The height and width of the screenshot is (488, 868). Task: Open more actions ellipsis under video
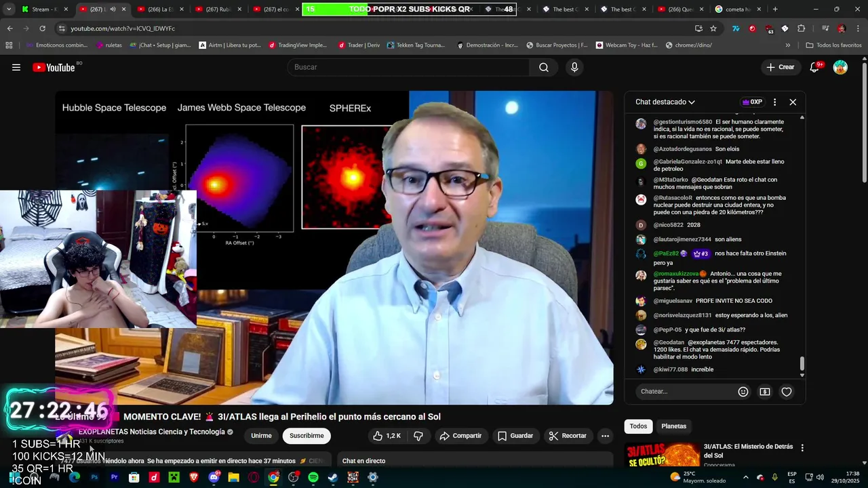(x=605, y=436)
